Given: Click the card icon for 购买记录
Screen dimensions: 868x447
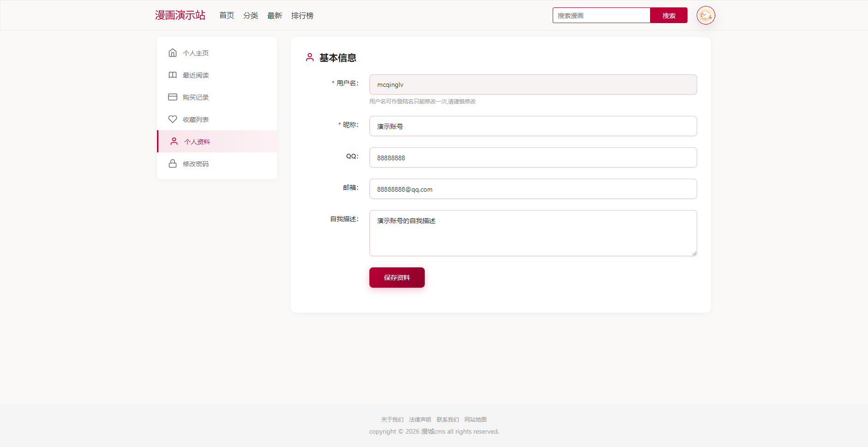Looking at the screenshot, I should pyautogui.click(x=173, y=97).
